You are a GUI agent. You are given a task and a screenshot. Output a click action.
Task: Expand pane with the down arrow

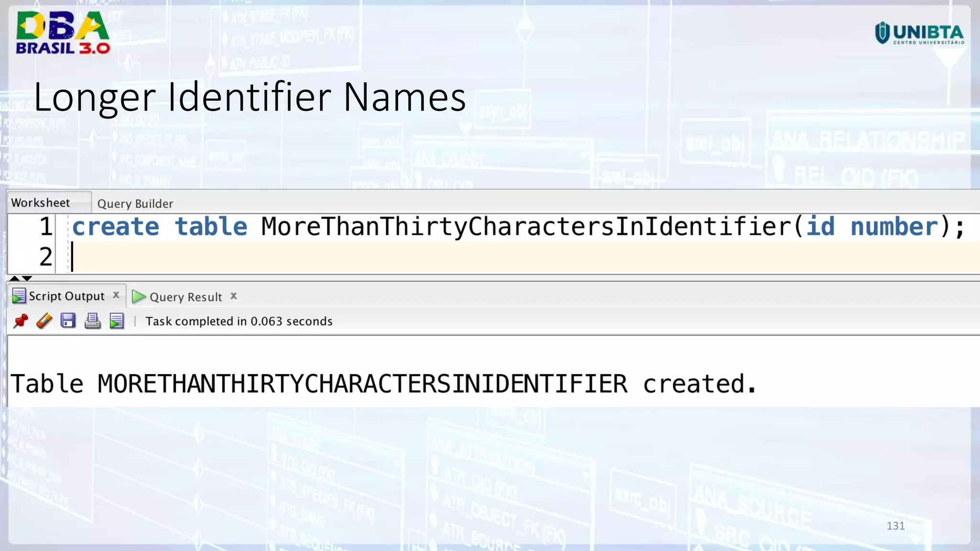point(27,278)
